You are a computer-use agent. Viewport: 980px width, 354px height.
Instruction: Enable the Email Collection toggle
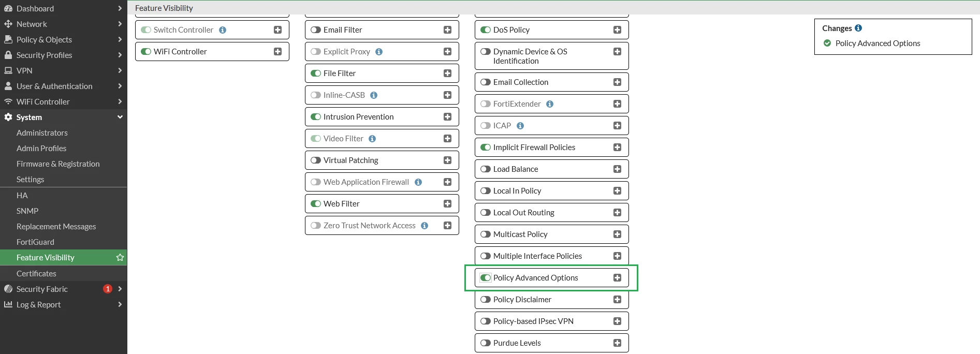486,82
